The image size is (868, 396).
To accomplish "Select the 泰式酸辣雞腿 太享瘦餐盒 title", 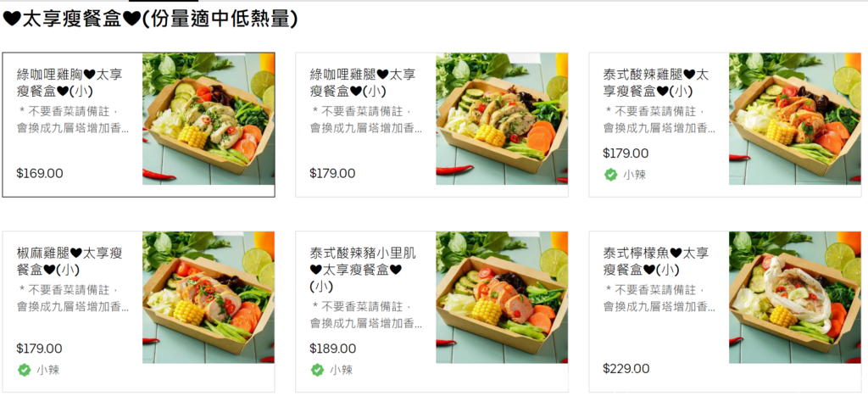I will pyautogui.click(x=656, y=82).
